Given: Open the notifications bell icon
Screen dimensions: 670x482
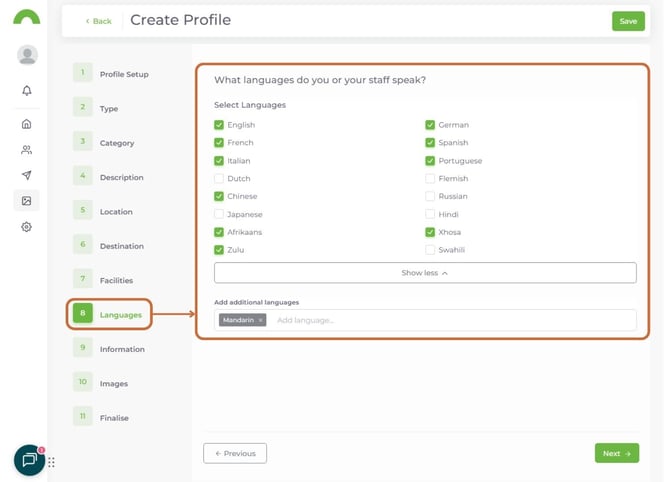Looking at the screenshot, I should click(27, 91).
